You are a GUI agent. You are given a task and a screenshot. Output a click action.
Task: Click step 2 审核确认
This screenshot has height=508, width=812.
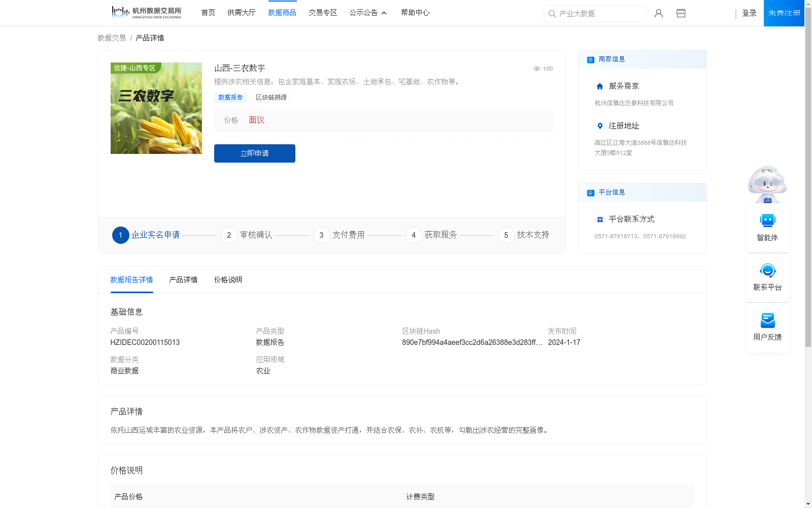coord(247,235)
